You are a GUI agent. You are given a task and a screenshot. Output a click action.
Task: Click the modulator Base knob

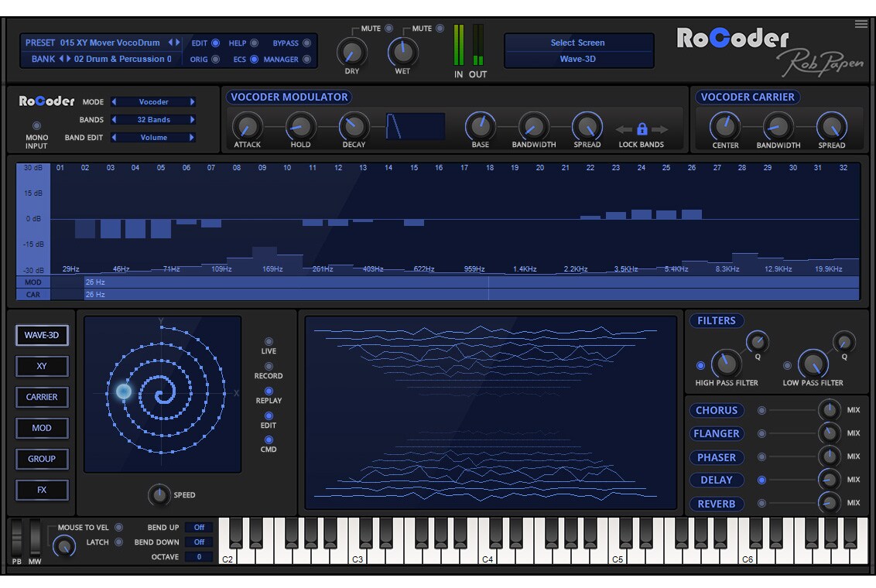coord(480,126)
